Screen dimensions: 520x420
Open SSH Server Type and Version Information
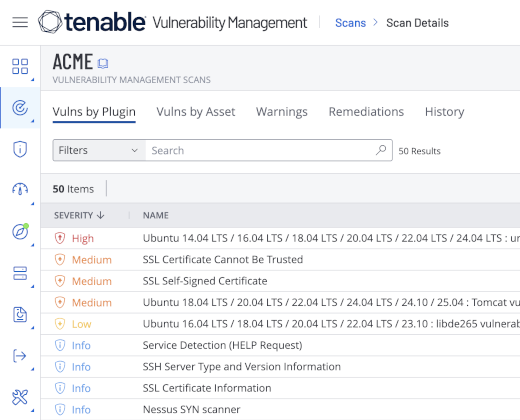click(280, 367)
